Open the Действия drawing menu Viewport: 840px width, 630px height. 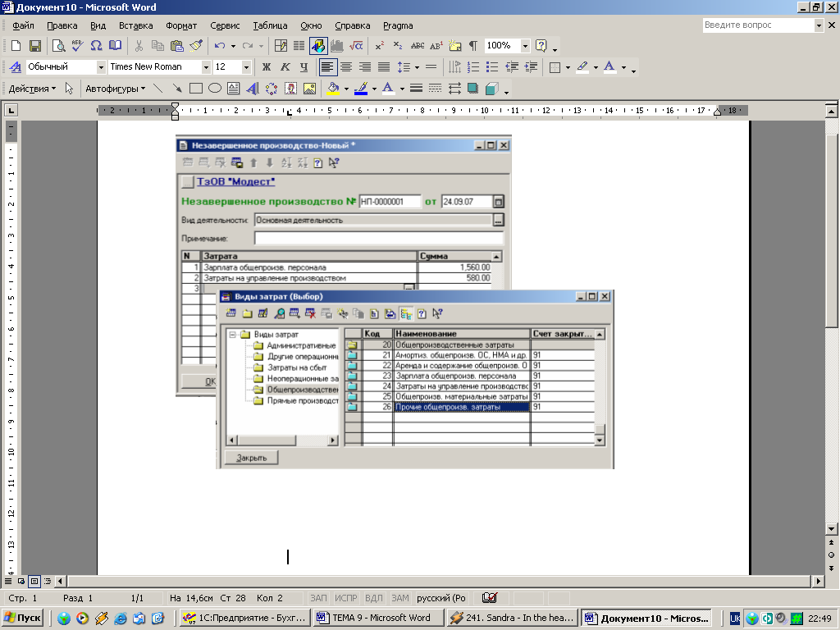pyautogui.click(x=32, y=89)
